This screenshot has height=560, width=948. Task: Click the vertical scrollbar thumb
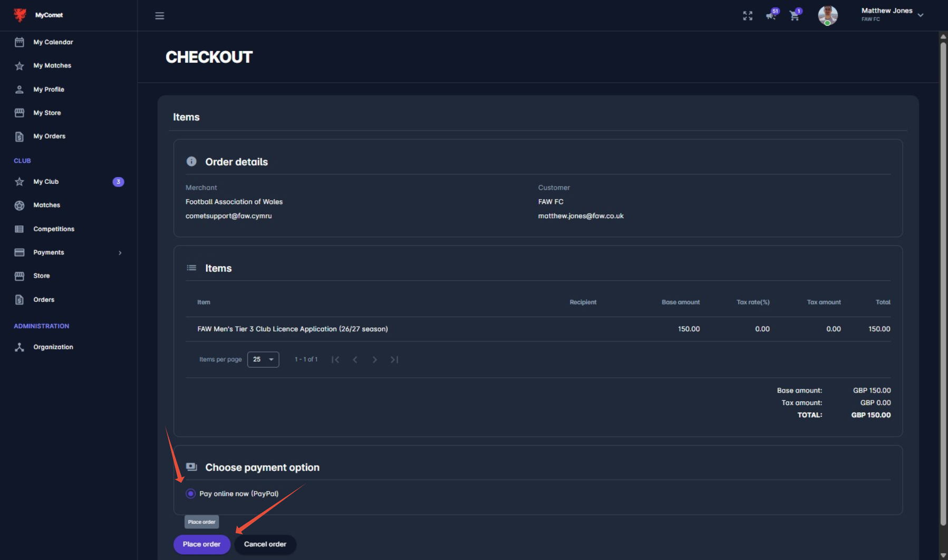click(x=943, y=284)
